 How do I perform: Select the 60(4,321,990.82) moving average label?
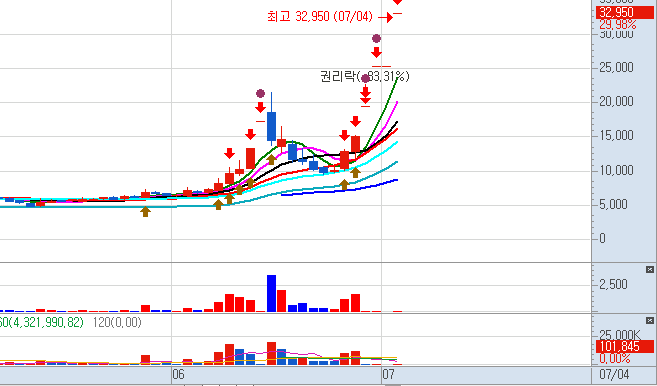(41, 322)
